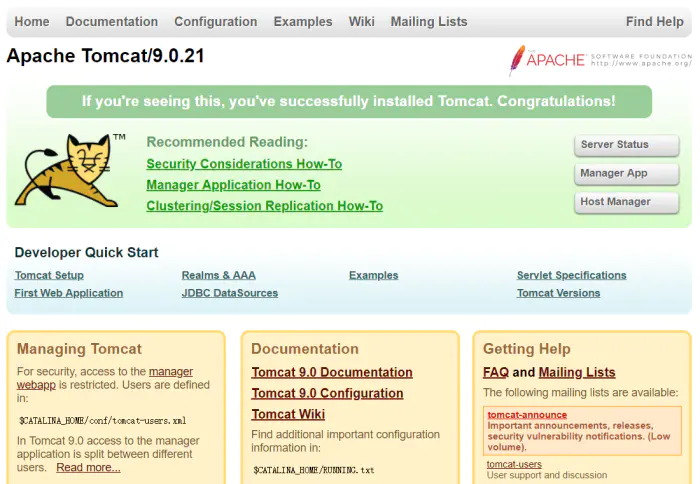Click the Recommended Reading heading

pyautogui.click(x=227, y=142)
